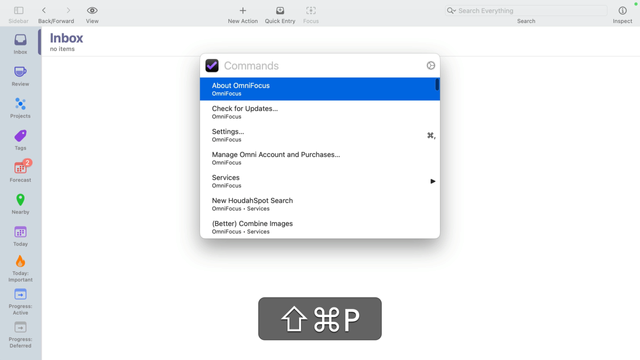The height and width of the screenshot is (360, 640).
Task: Click Manage Omni Account and Purchases…
Action: tap(320, 158)
